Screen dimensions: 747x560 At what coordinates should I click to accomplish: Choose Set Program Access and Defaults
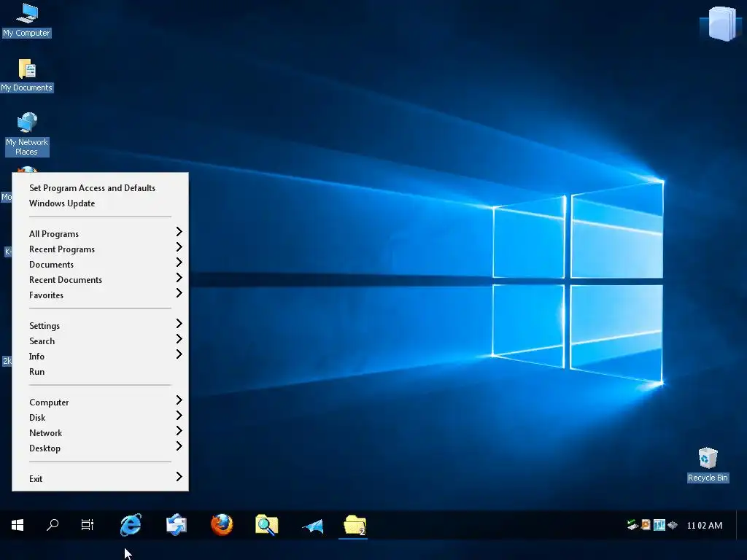pyautogui.click(x=92, y=188)
